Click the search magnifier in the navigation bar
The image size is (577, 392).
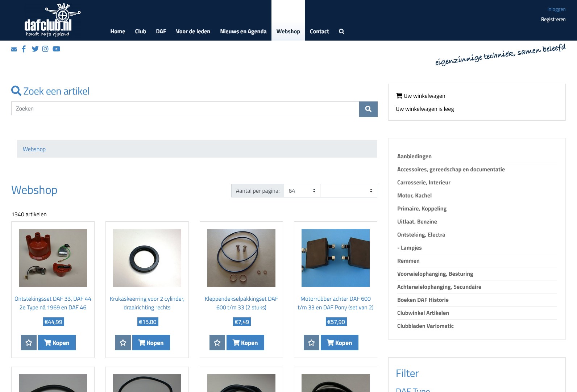341,32
